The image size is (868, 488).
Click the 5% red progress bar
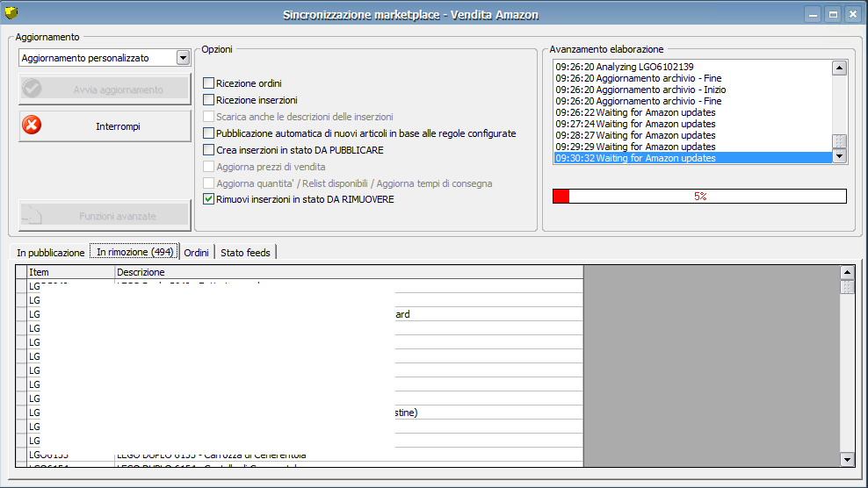699,196
